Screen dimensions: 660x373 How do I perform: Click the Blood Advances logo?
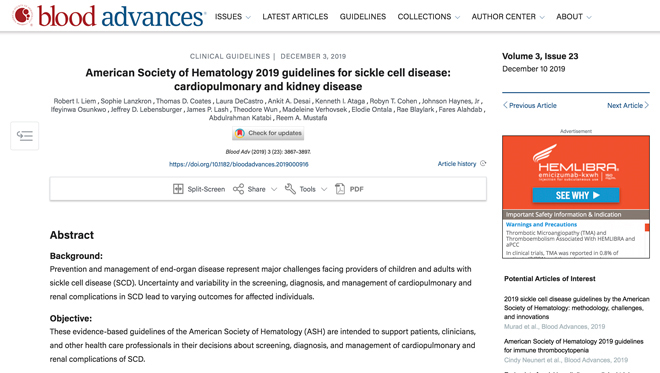[109, 16]
